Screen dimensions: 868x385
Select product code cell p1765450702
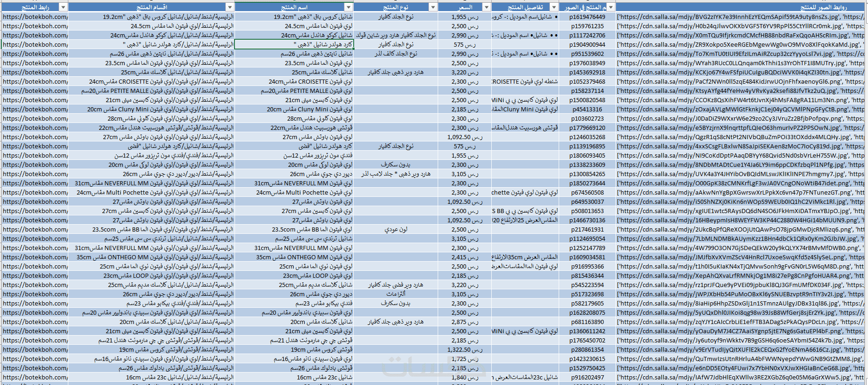tap(587, 340)
